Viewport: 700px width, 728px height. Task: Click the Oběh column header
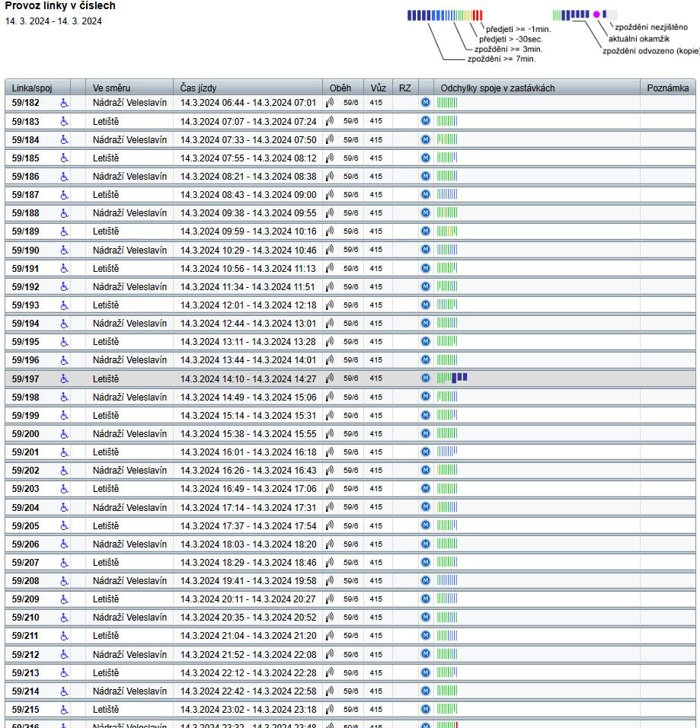point(344,88)
